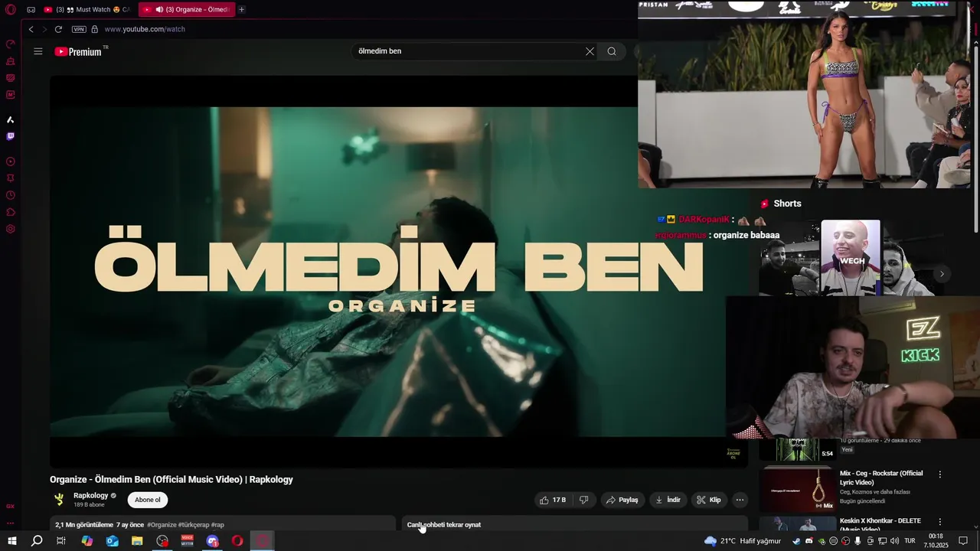This screenshot has height=551, width=980.
Task: Open options menu for Mix - Ceg - Rockstar
Action: click(940, 474)
